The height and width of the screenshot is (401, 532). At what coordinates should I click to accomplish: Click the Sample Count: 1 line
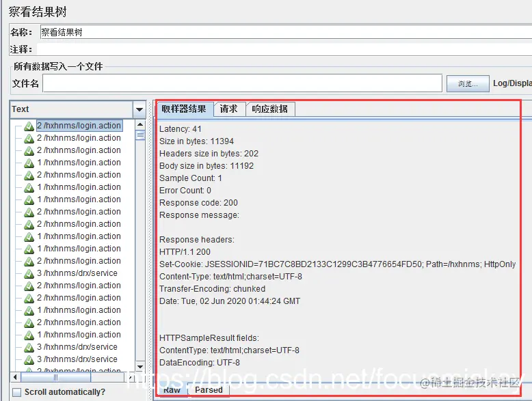point(190,178)
